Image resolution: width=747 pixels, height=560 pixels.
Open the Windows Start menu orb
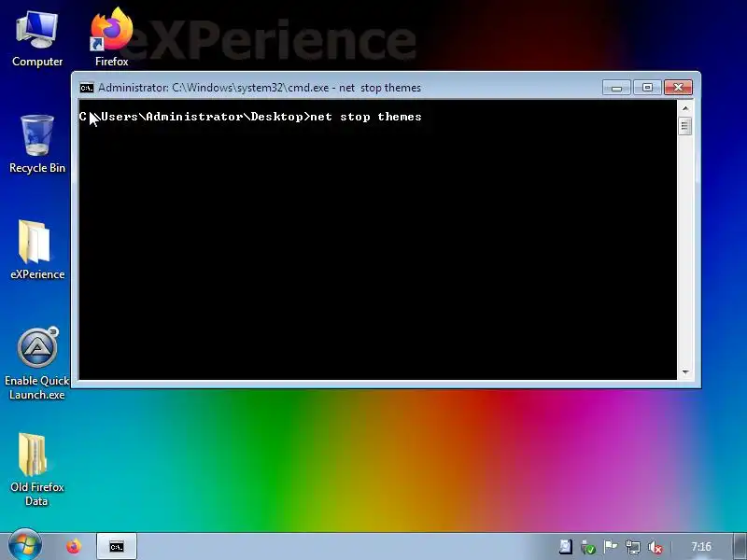pos(25,545)
